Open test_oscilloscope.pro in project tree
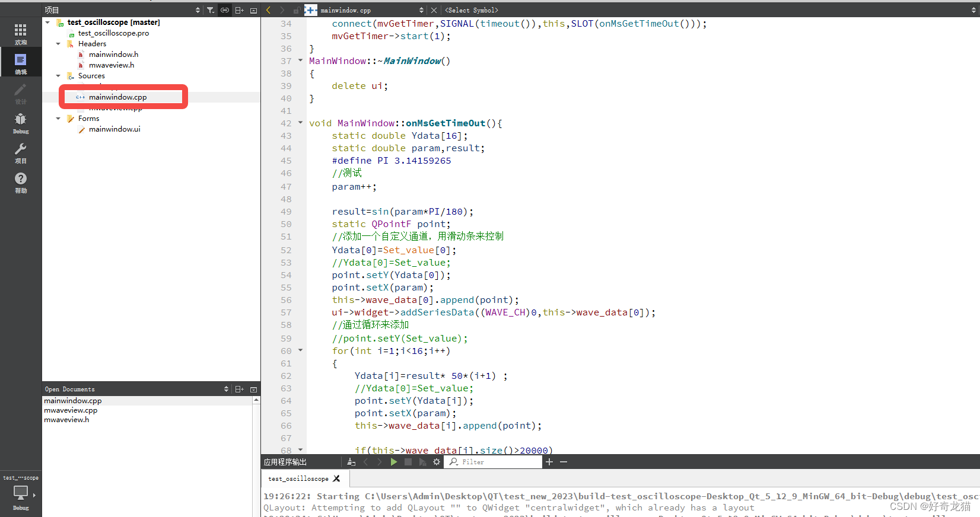Image resolution: width=980 pixels, height=517 pixels. (x=113, y=33)
